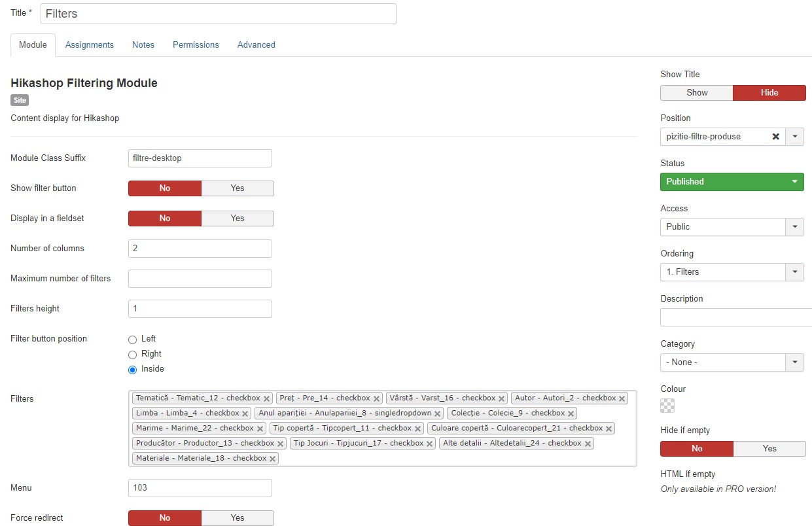Switch to the Module tab
This screenshot has height=526, width=812.
[x=33, y=44]
